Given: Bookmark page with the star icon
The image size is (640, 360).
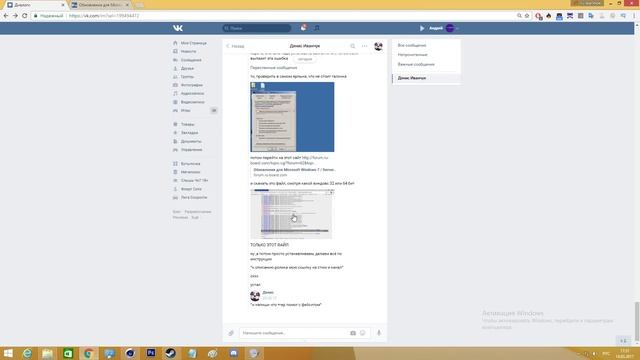Looking at the screenshot, I should (527, 16).
